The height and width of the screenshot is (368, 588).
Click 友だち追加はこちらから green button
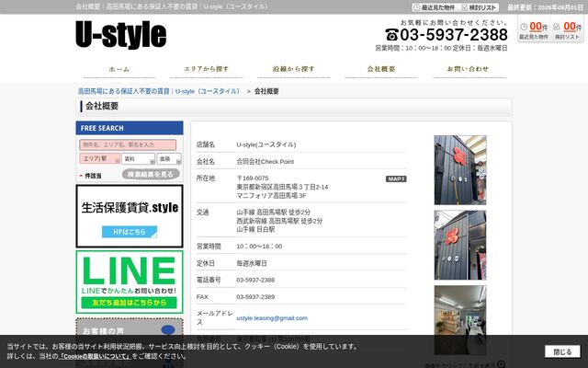click(129, 303)
